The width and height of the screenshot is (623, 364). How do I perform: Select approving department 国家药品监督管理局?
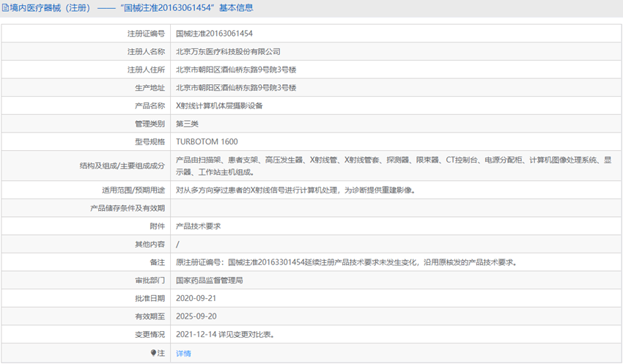[210, 281]
